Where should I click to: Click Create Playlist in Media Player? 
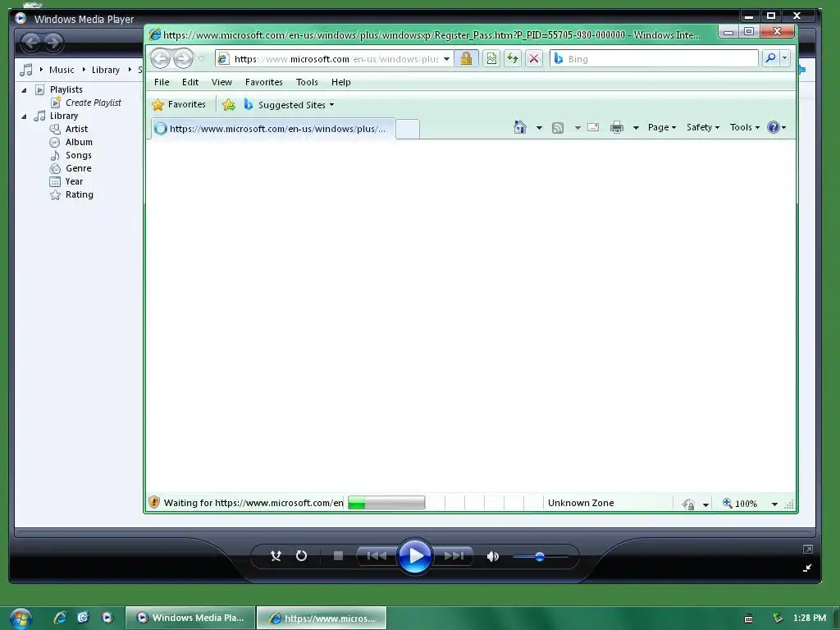pos(85,103)
